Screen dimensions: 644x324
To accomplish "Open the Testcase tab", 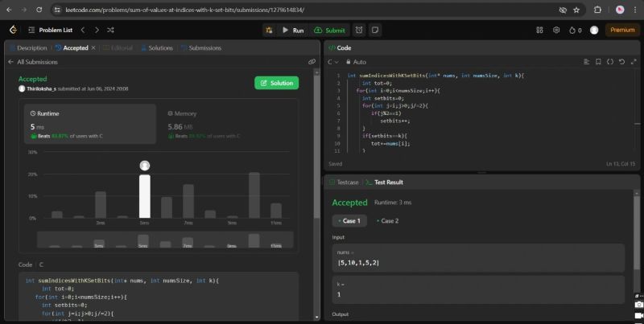I will 345,182.
